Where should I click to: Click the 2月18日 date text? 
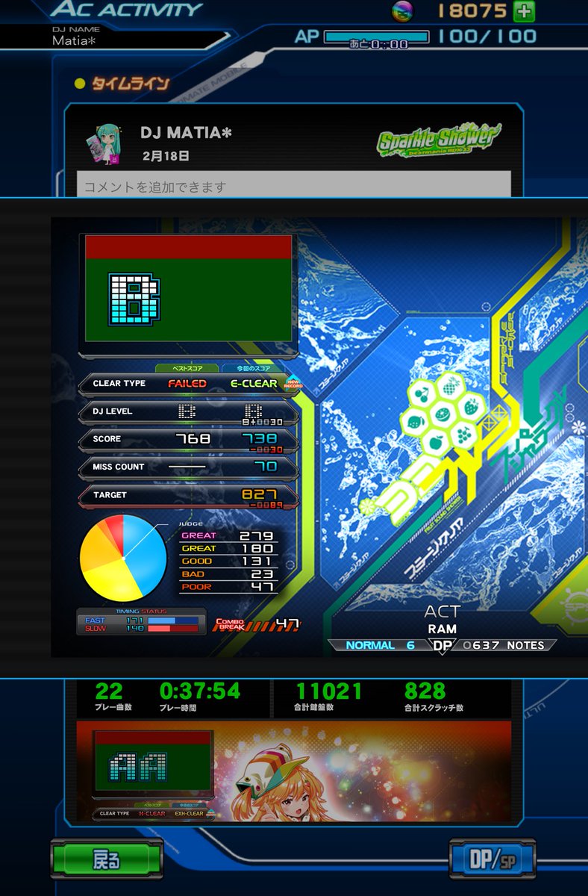coord(166,157)
